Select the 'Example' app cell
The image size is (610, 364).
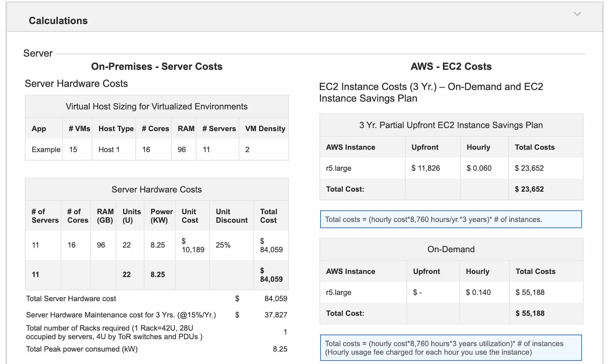[46, 149]
